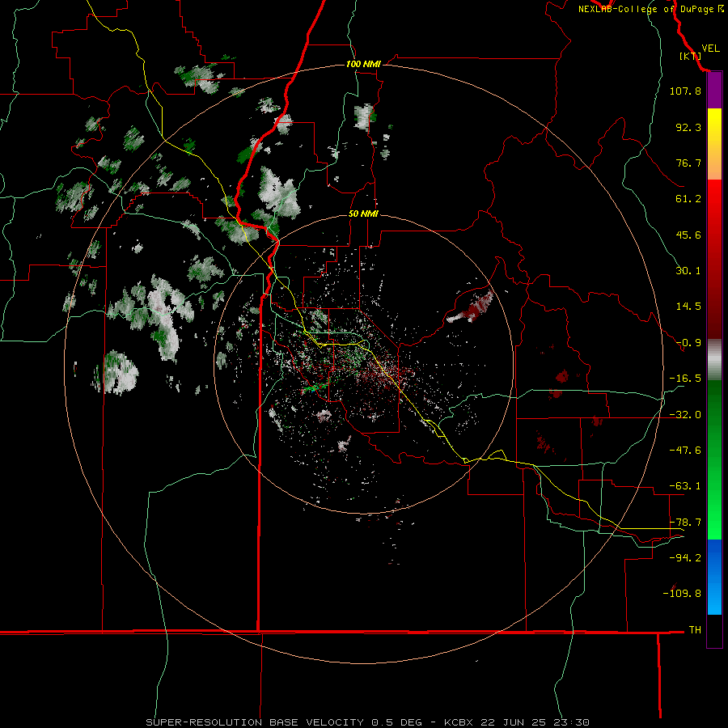Click the -63.1 value on velocity scale

point(685,486)
